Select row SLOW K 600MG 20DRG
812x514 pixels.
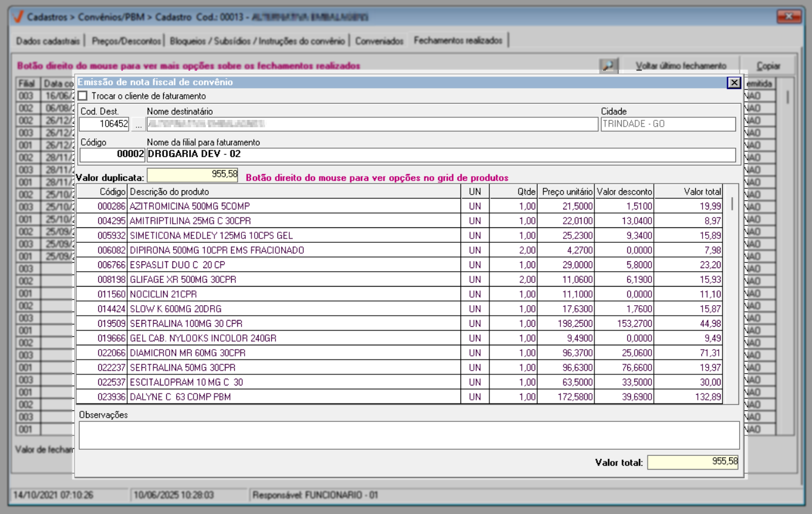(400, 309)
